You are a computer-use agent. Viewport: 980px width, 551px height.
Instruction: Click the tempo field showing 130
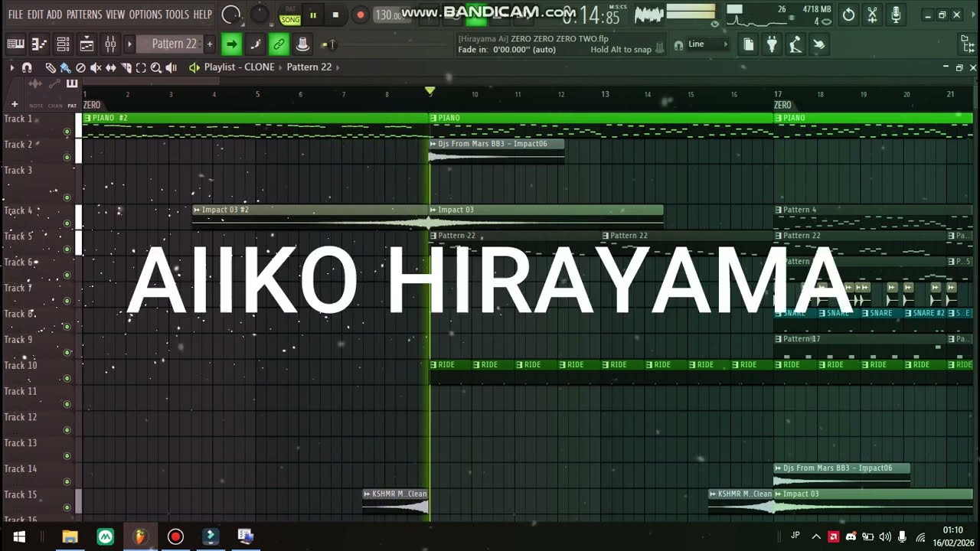click(387, 15)
